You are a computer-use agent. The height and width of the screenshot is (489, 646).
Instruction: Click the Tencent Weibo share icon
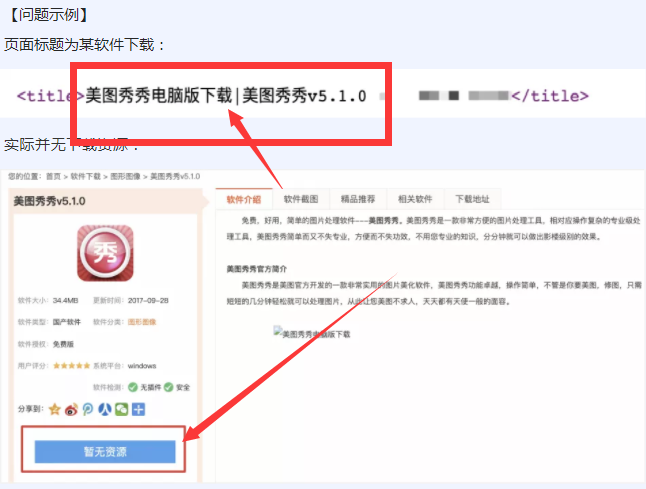[88, 409]
